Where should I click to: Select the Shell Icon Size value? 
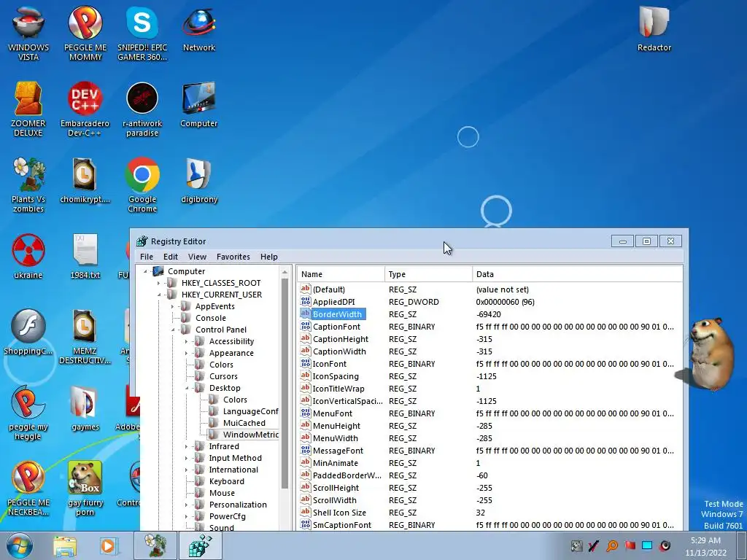coord(339,513)
